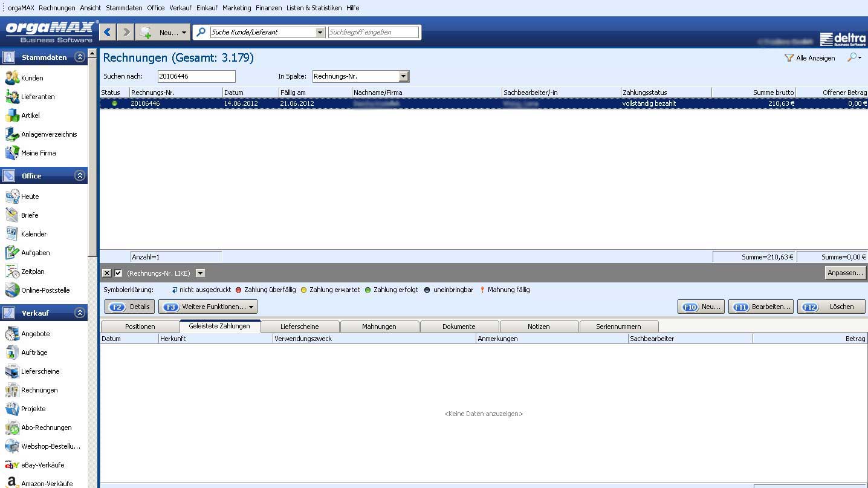Image resolution: width=868 pixels, height=488 pixels.
Task: Open the Hilfe menu
Action: [353, 8]
